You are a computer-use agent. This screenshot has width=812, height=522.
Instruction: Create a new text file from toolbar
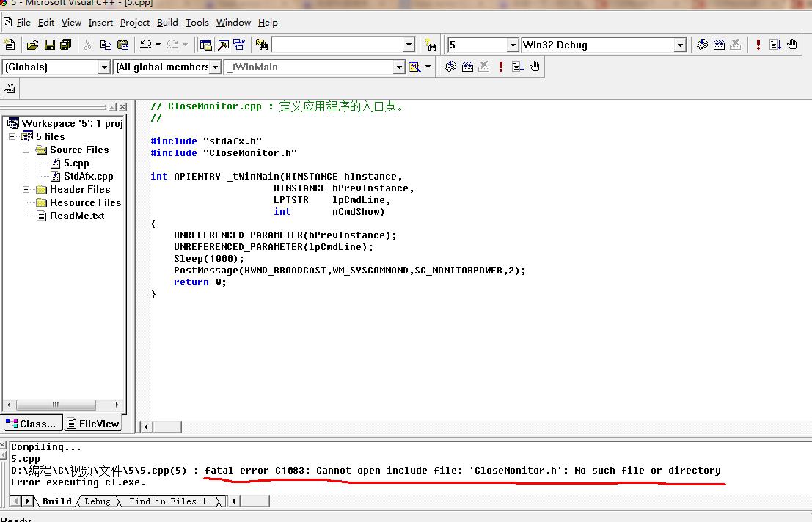click(x=10, y=45)
